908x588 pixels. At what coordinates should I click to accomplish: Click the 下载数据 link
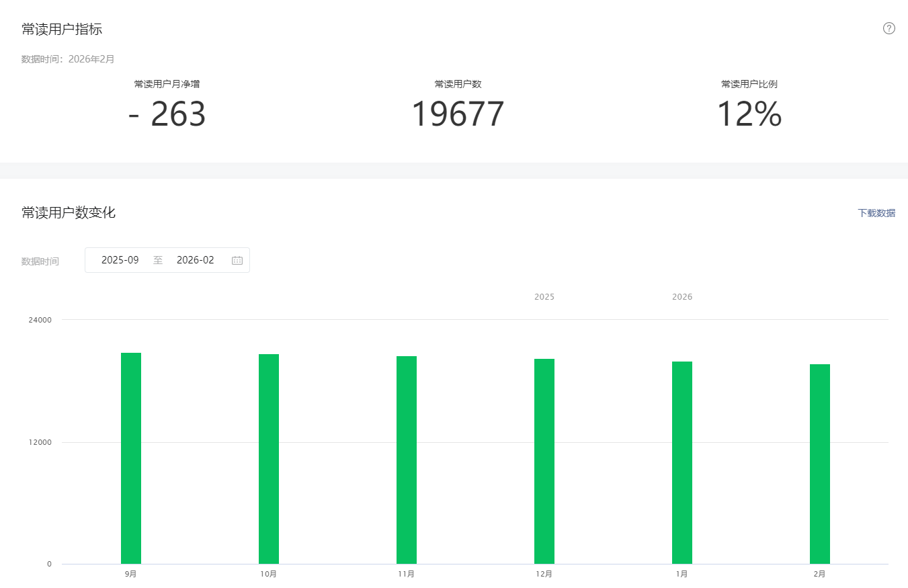876,213
